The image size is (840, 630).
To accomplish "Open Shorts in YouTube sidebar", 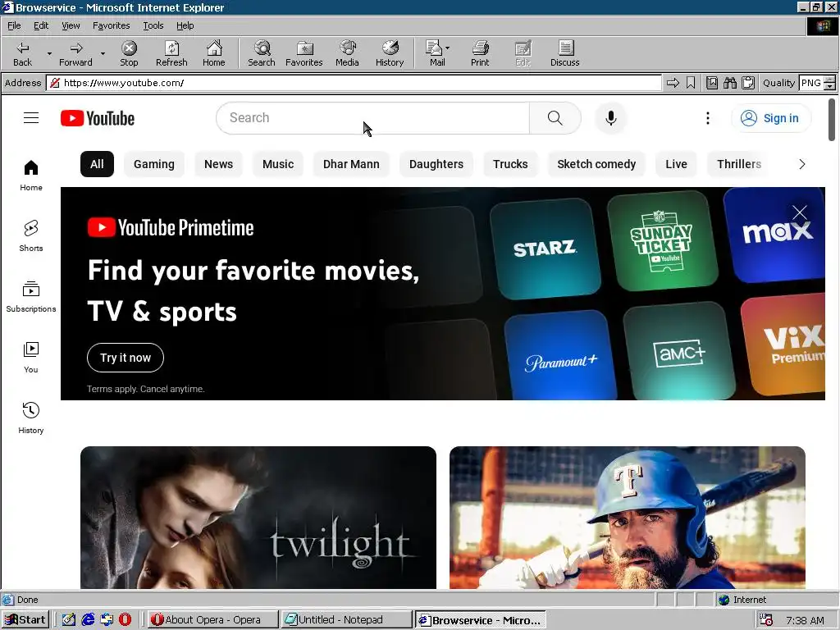I will coord(31,235).
